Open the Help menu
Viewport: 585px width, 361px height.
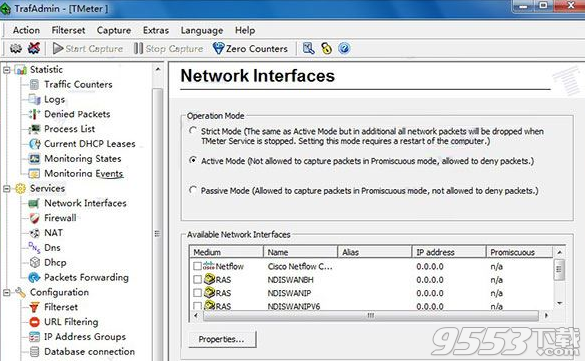click(245, 30)
